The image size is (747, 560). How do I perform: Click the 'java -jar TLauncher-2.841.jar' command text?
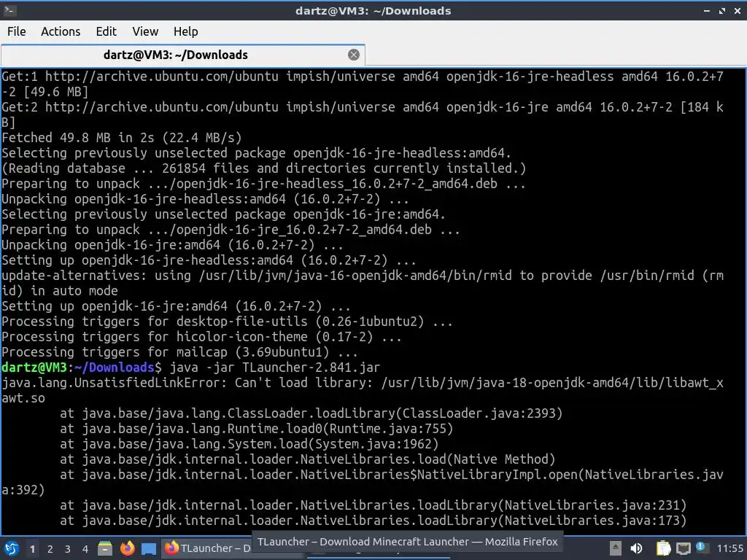pos(275,367)
